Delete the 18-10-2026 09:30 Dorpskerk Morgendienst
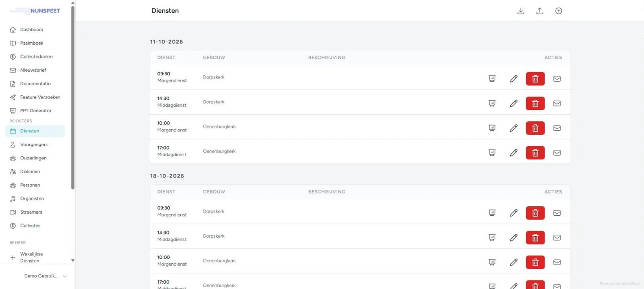 (x=535, y=213)
